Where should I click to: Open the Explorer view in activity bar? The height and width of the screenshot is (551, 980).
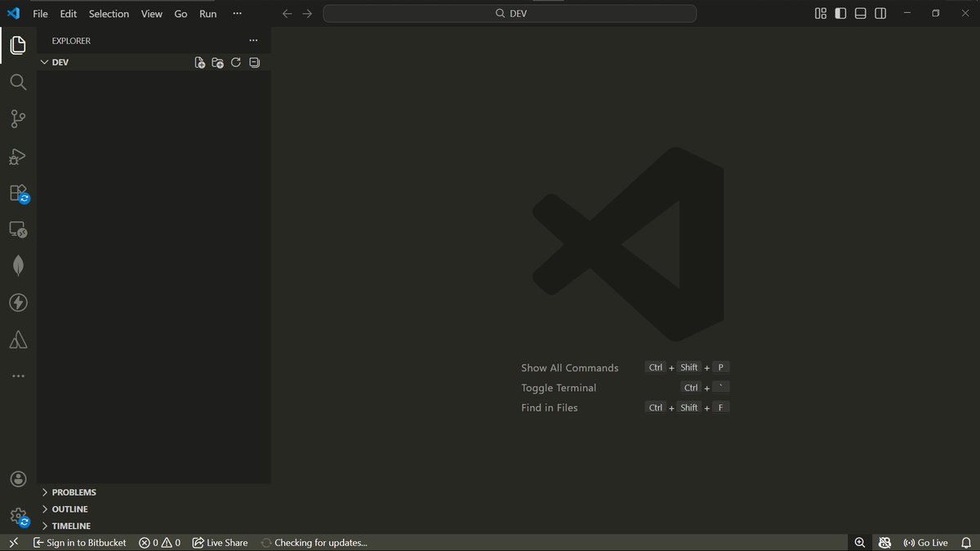pyautogui.click(x=18, y=46)
